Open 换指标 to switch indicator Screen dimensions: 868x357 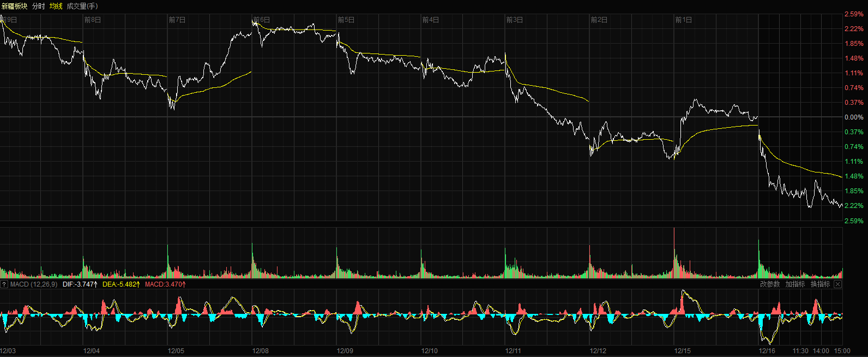(820, 284)
